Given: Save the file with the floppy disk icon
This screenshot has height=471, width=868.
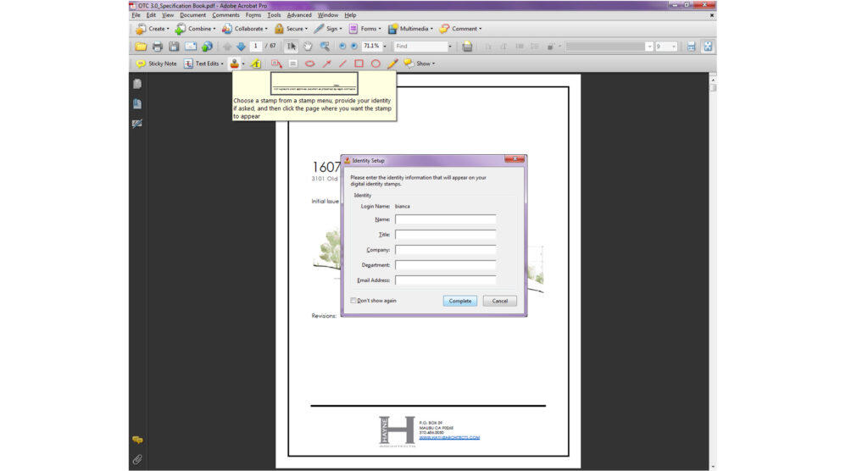Looking at the screenshot, I should [174, 47].
